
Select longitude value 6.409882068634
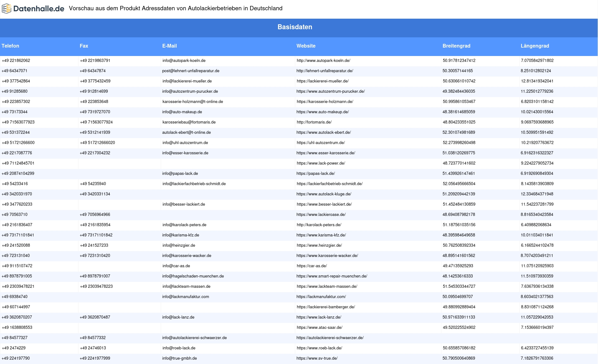pyautogui.click(x=536, y=225)
